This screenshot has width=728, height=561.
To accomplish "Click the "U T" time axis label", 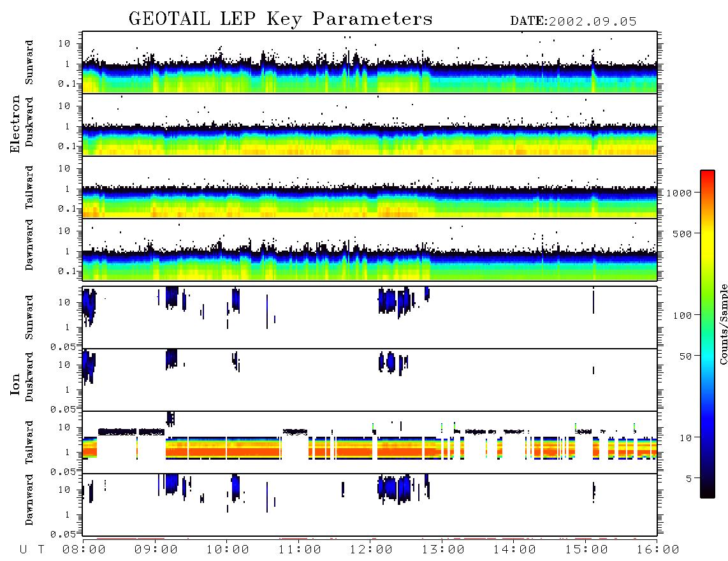I will [x=33, y=550].
